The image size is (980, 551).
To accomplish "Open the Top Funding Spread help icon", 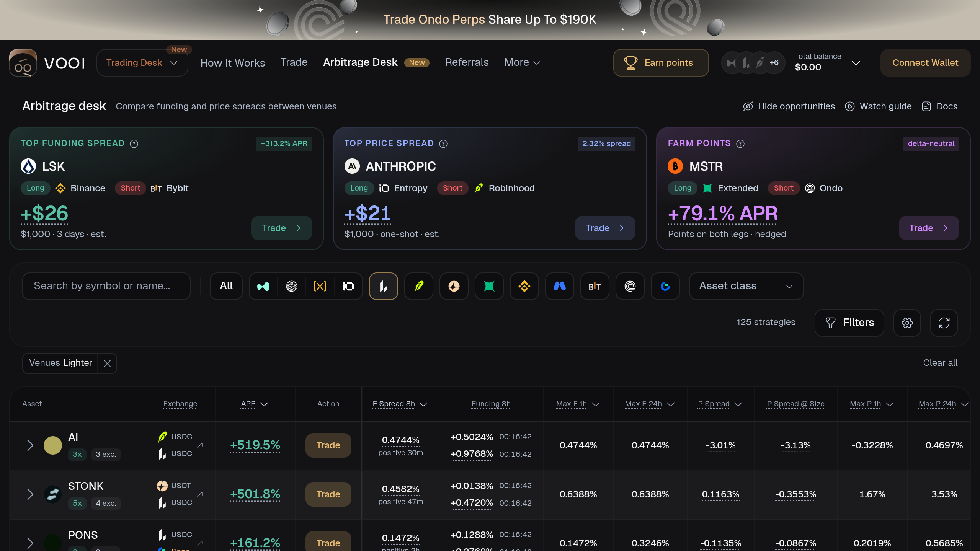I will point(134,144).
